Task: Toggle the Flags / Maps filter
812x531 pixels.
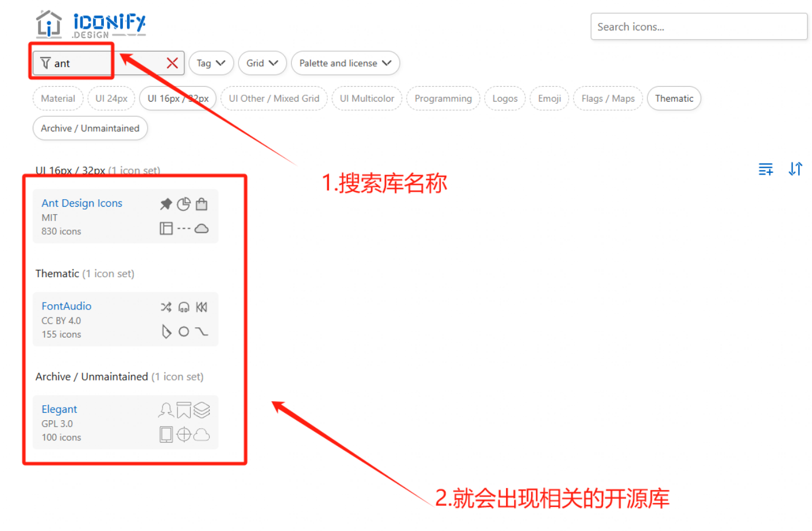Action: click(x=608, y=98)
